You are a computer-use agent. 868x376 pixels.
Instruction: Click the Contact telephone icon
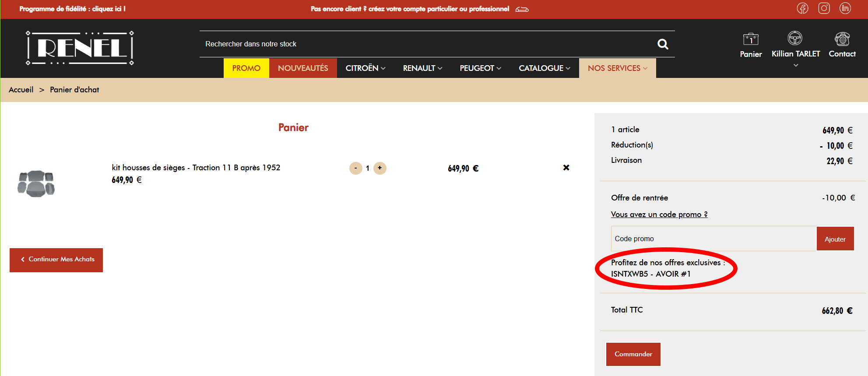click(x=842, y=39)
